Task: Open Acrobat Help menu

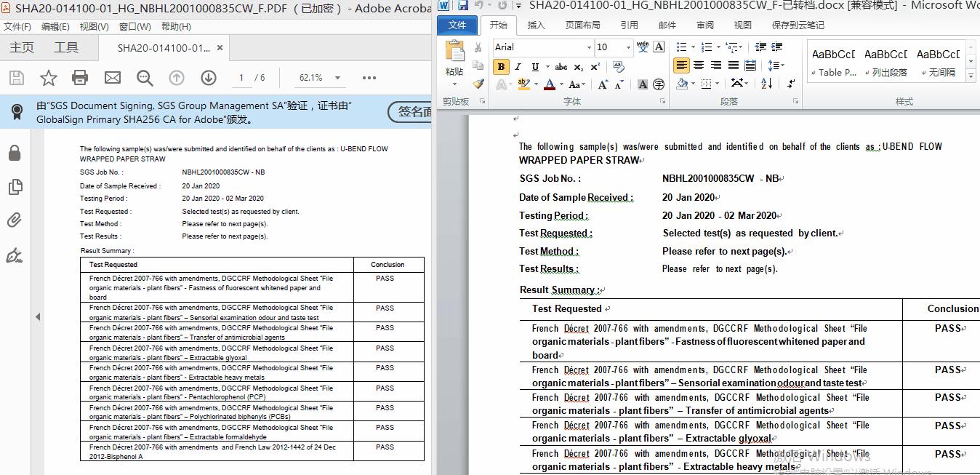Action: pyautogui.click(x=176, y=27)
